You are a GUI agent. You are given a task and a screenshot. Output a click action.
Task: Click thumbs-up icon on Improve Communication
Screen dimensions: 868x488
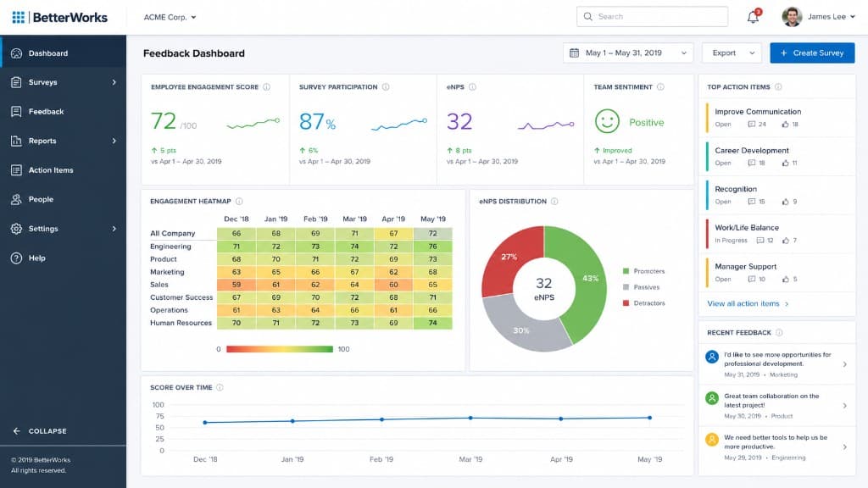pyautogui.click(x=785, y=125)
